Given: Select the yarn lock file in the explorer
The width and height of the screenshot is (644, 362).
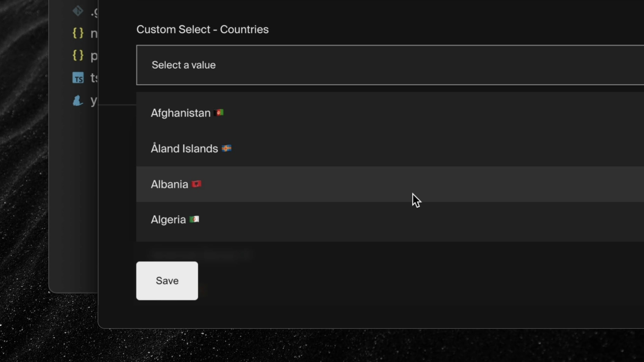Looking at the screenshot, I should tap(94, 101).
